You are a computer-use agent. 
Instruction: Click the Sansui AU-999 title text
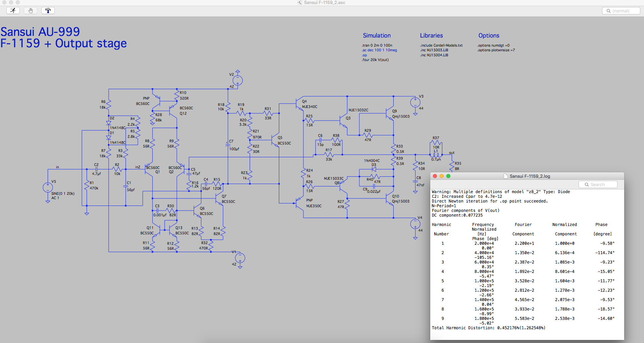(x=40, y=32)
